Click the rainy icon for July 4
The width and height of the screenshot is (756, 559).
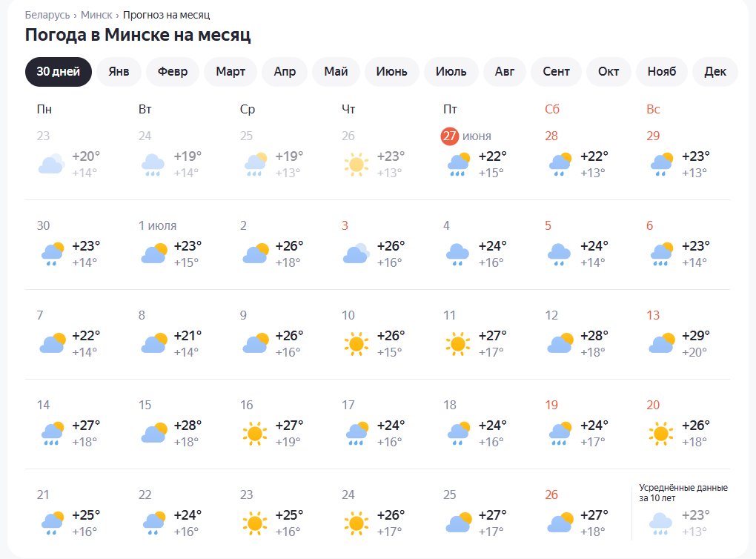coord(458,254)
